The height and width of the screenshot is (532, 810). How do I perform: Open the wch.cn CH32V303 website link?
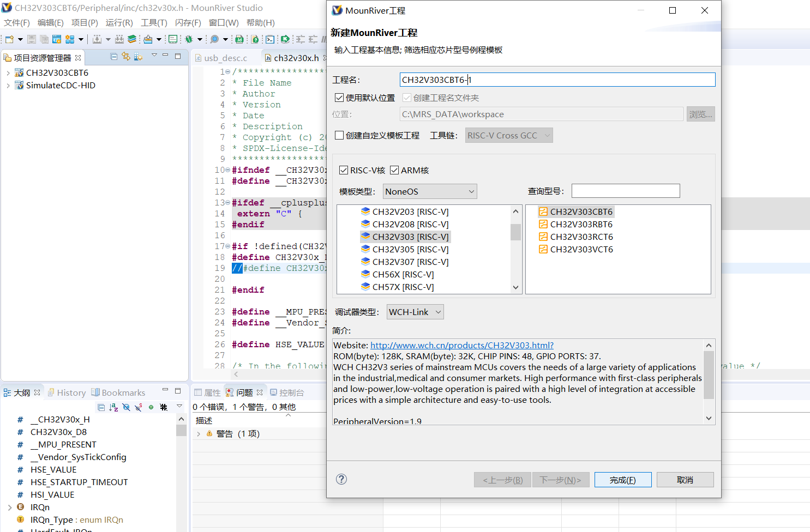click(462, 345)
